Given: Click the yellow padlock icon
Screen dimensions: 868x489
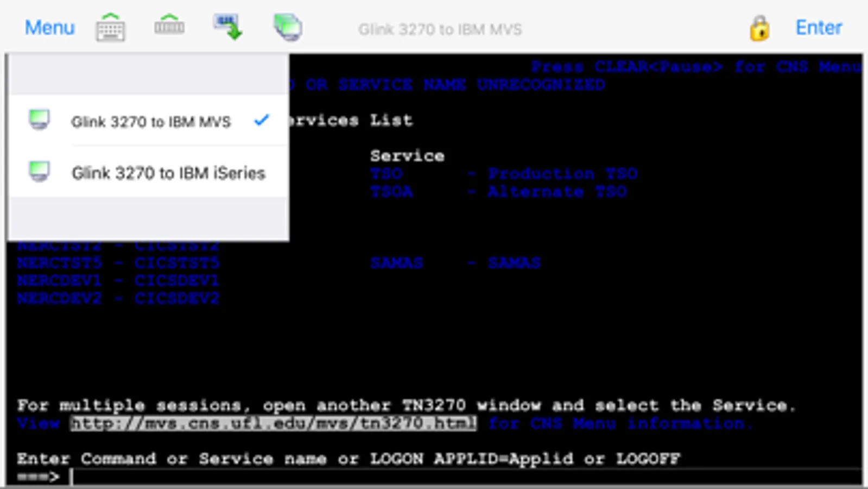Looking at the screenshot, I should [759, 28].
